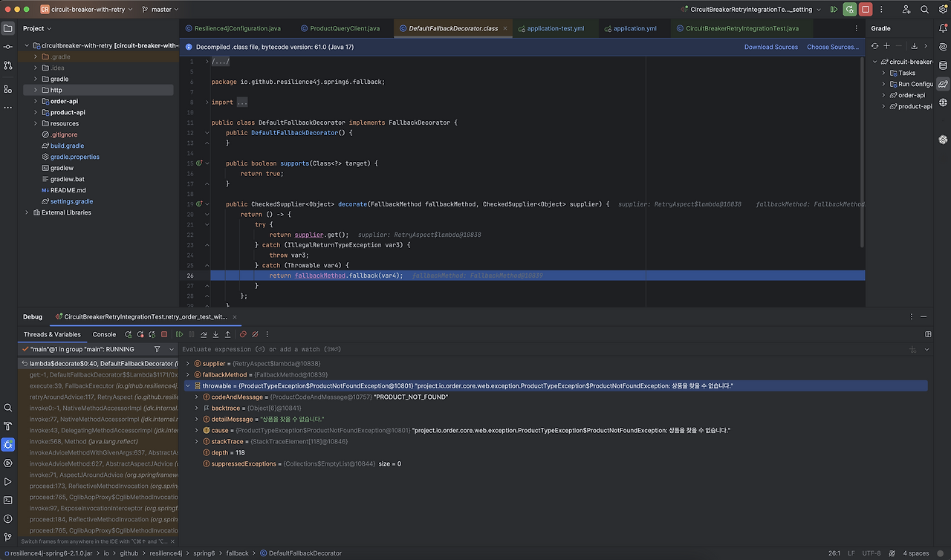Viewport: 951px width, 560px height.
Task: Open the Project view selector dropdown
Action: pos(37,28)
